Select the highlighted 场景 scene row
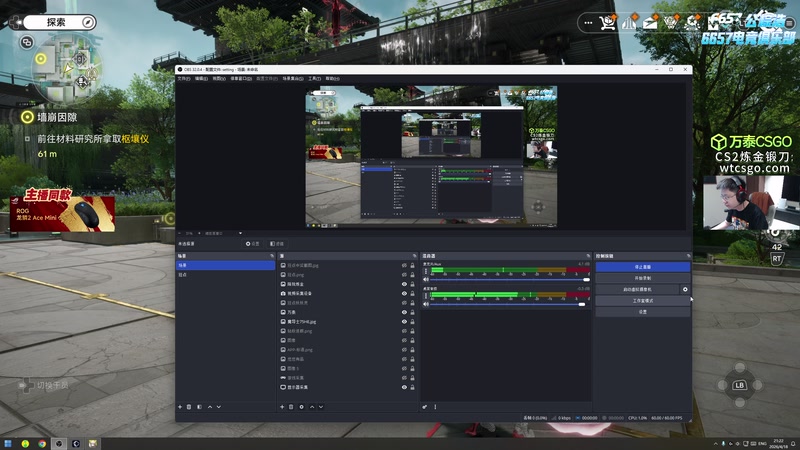800x450 pixels. (226, 265)
